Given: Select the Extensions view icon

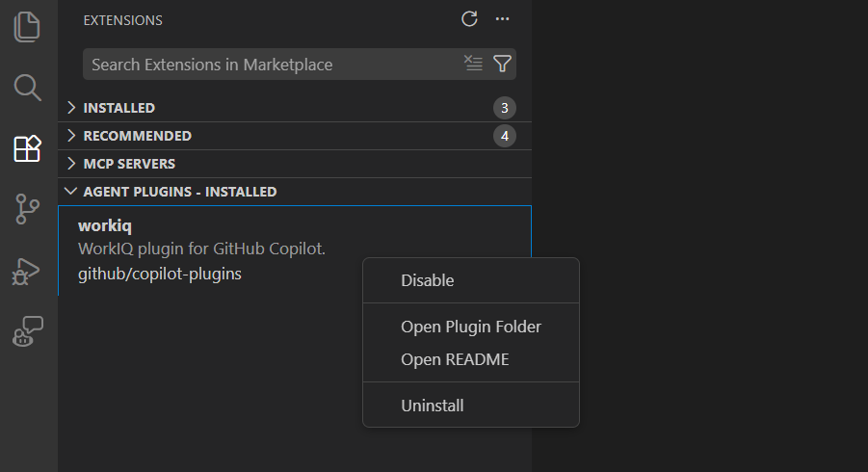Looking at the screenshot, I should [x=27, y=148].
